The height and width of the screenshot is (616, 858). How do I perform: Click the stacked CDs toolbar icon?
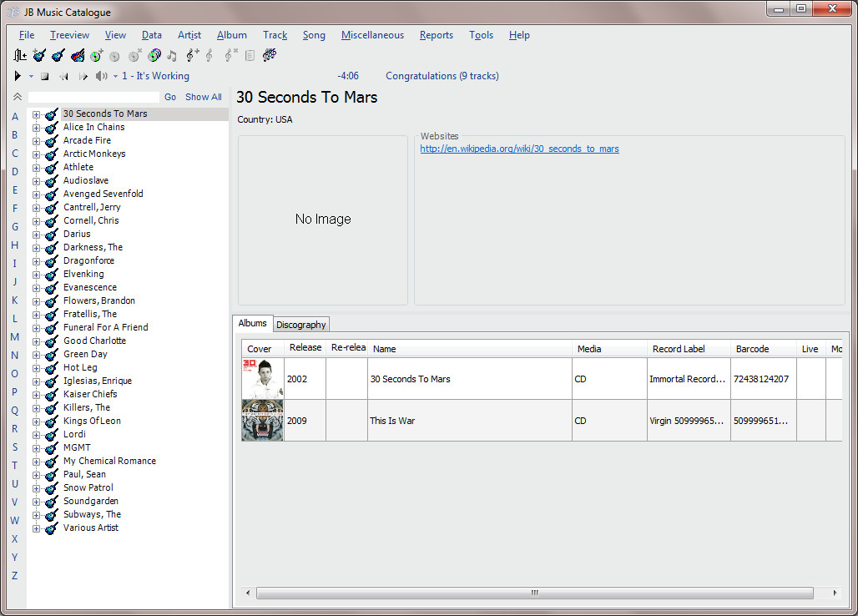pyautogui.click(x=154, y=55)
